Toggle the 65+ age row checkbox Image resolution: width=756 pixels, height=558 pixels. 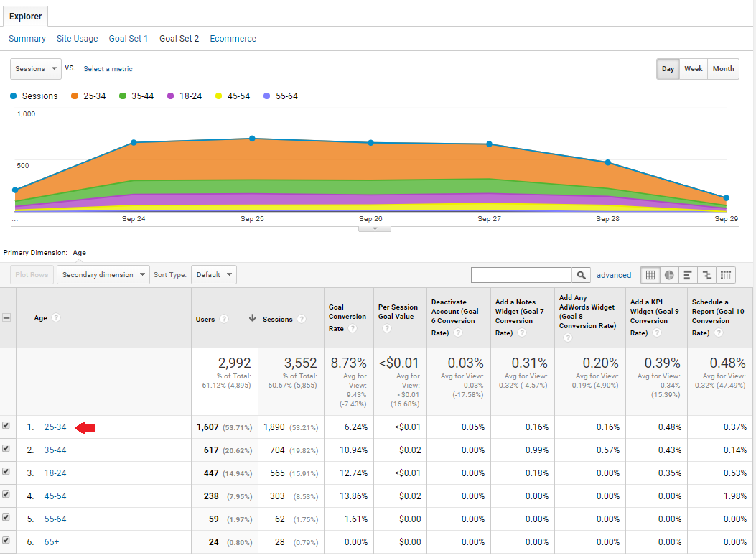tap(6, 541)
